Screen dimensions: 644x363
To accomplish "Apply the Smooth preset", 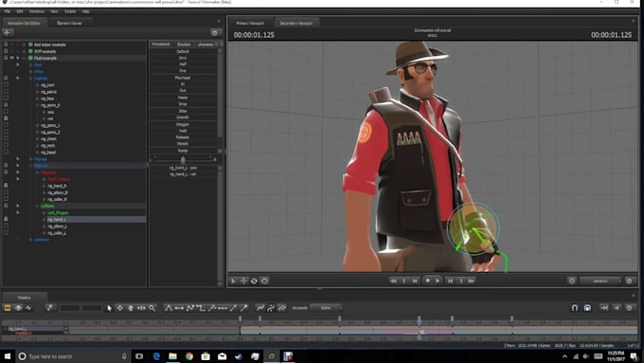I will tap(183, 118).
